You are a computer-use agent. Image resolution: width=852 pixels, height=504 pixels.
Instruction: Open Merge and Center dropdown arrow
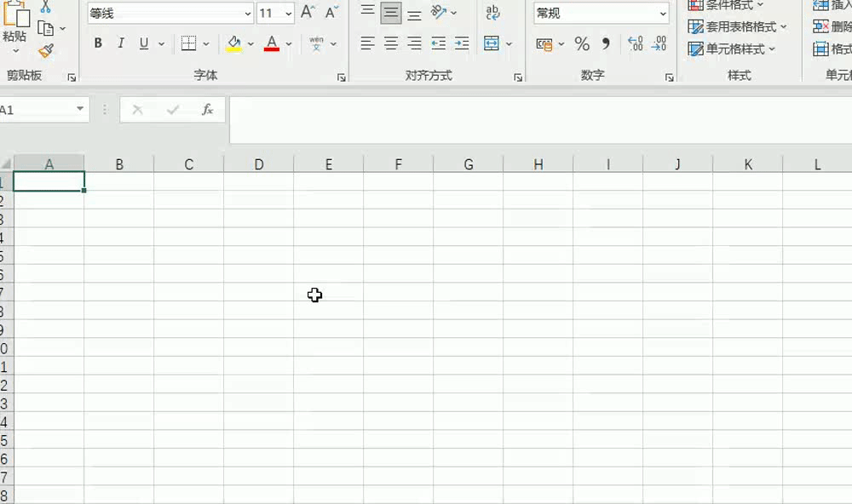point(509,43)
